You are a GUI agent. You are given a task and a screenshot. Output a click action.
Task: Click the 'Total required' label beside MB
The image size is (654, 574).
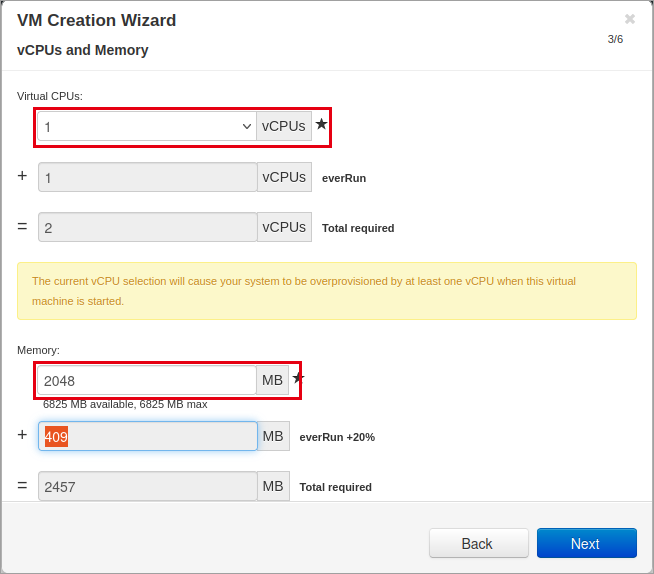pyautogui.click(x=335, y=487)
